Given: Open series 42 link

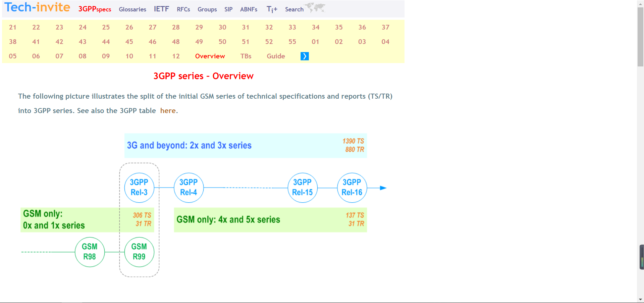Looking at the screenshot, I should tap(59, 42).
